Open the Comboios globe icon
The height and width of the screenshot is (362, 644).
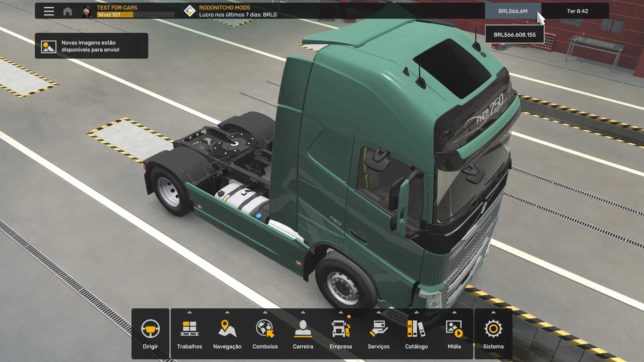point(265,328)
